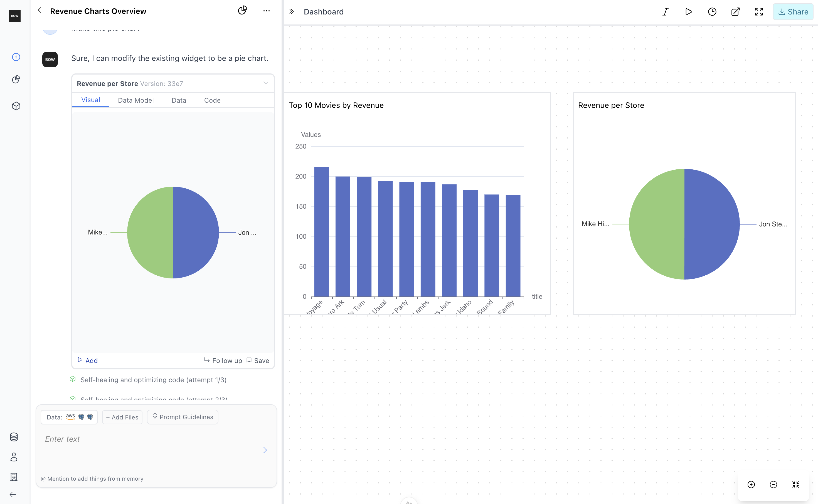The height and width of the screenshot is (504, 818).
Task: Open the reports pie-chart sidebar icon
Action: [16, 79]
